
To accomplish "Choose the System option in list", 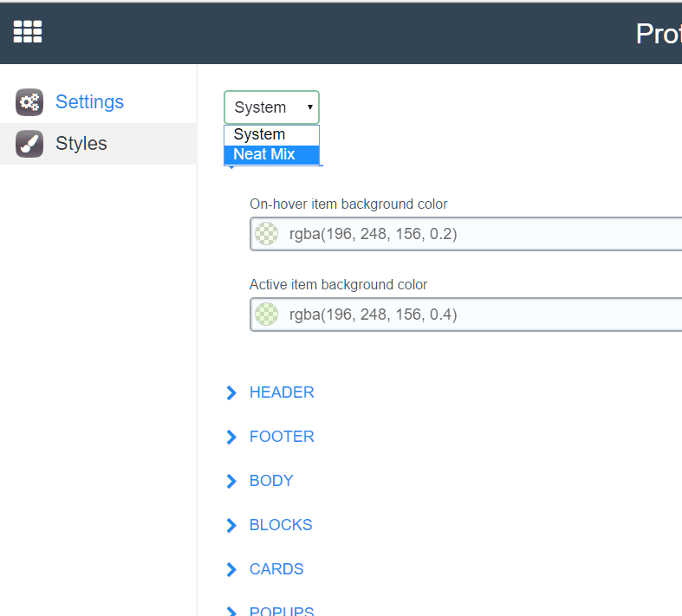I will click(x=271, y=134).
